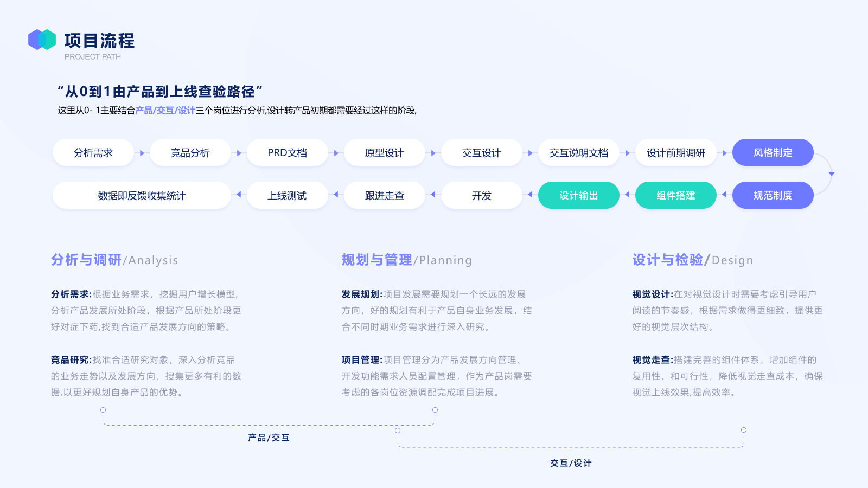The width and height of the screenshot is (868, 488).
Task: Select the 上线测试 step pill
Action: click(288, 195)
